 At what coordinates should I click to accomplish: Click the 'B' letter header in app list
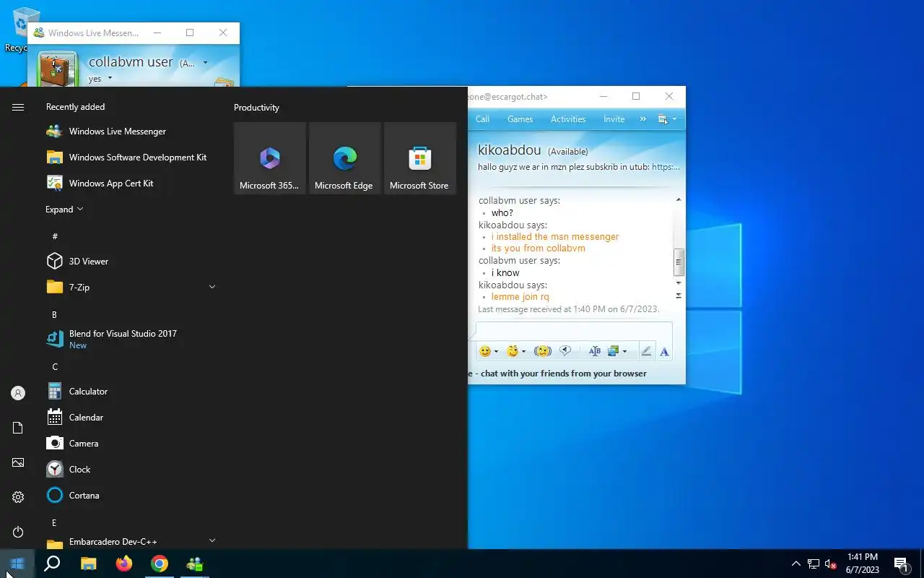pyautogui.click(x=55, y=314)
